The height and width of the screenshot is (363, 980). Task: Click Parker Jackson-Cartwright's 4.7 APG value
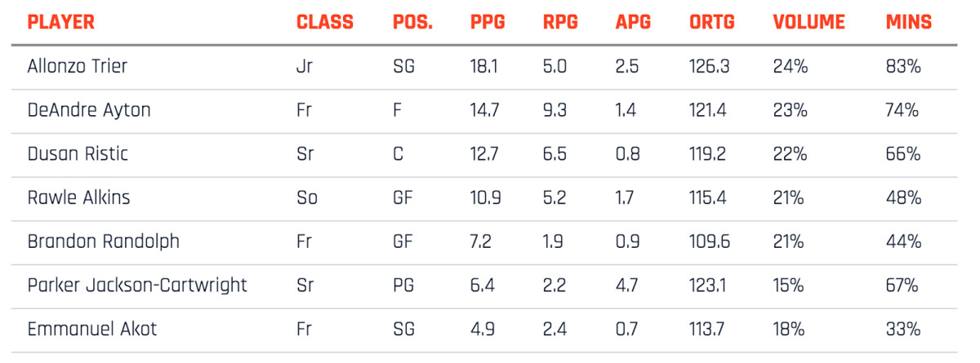(626, 286)
